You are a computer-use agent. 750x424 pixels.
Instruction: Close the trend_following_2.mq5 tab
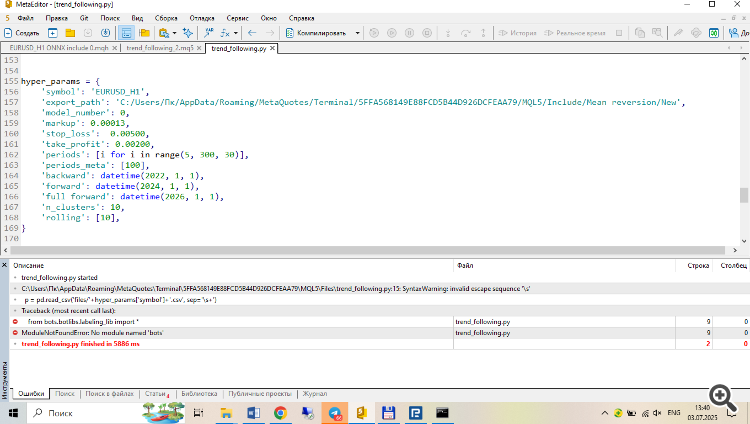pos(199,48)
